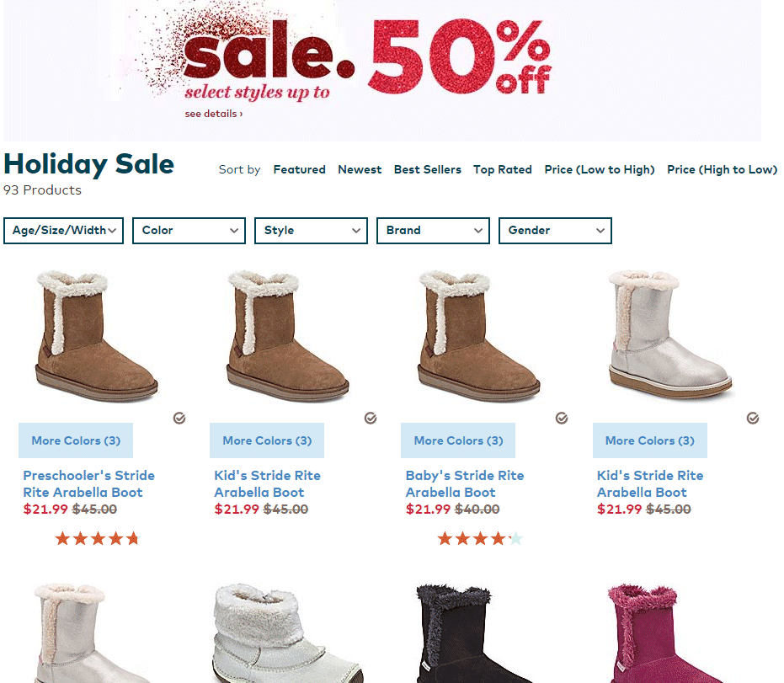784x683 pixels.
Task: Expand the Color filter dropdown
Action: click(x=189, y=231)
